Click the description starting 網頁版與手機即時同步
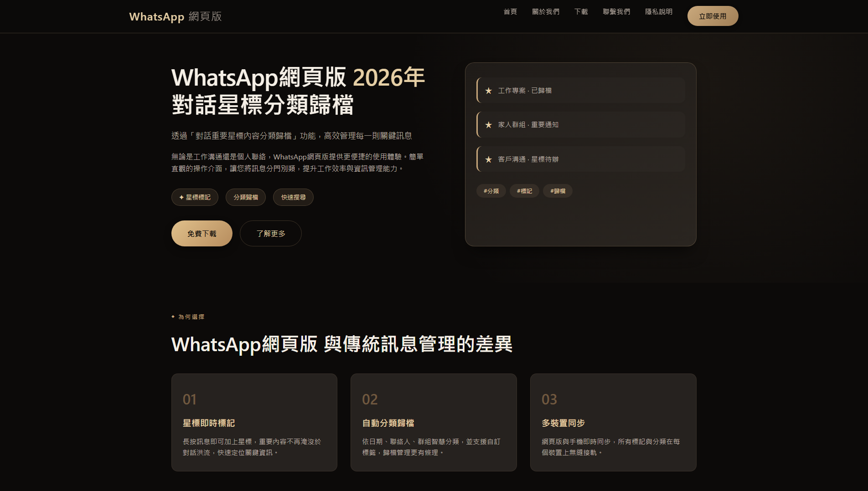 coord(611,447)
